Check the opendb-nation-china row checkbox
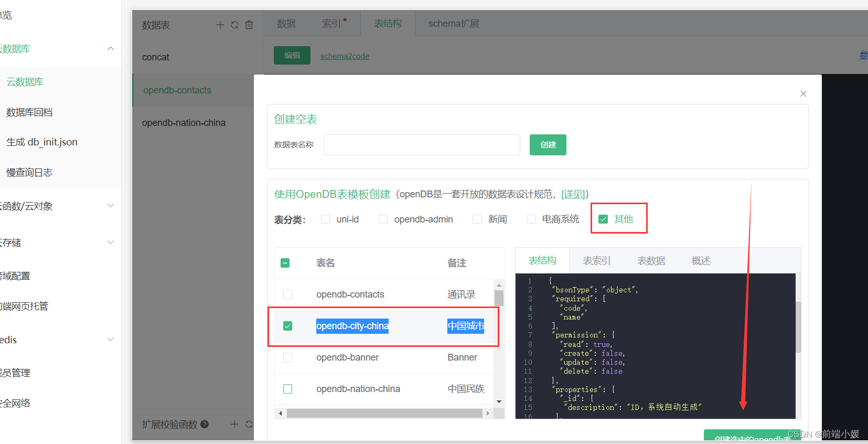Viewport: 868px width, 444px height. pyautogui.click(x=287, y=389)
